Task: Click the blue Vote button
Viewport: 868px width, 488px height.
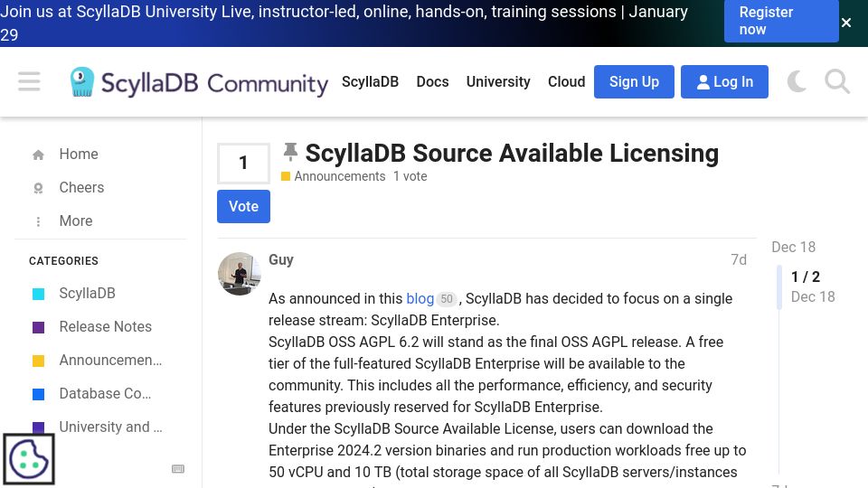Action: pyautogui.click(x=243, y=206)
